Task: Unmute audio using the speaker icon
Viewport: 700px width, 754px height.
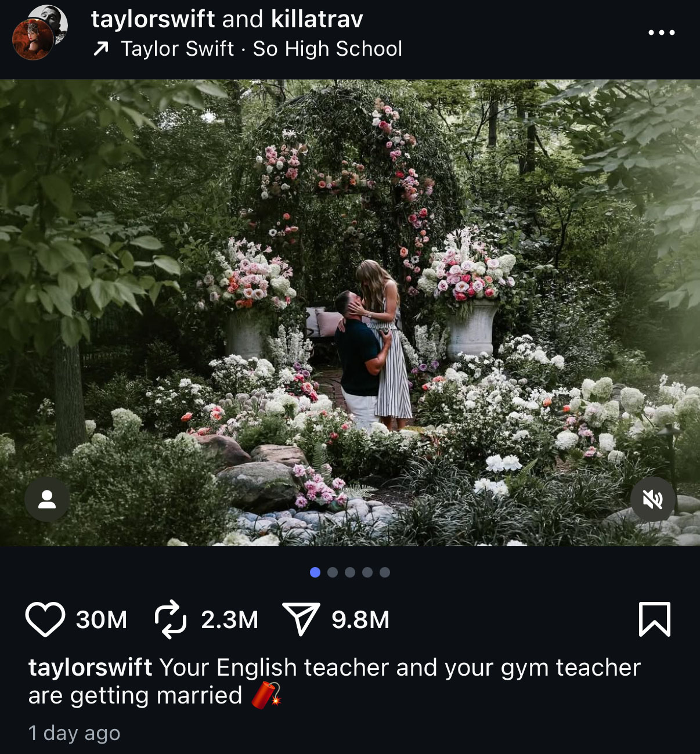Action: (652, 499)
